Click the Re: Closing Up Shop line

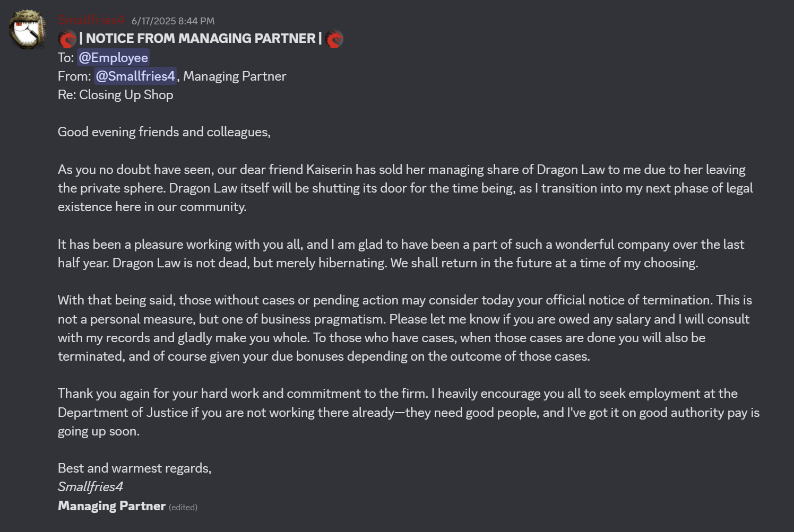click(x=116, y=95)
